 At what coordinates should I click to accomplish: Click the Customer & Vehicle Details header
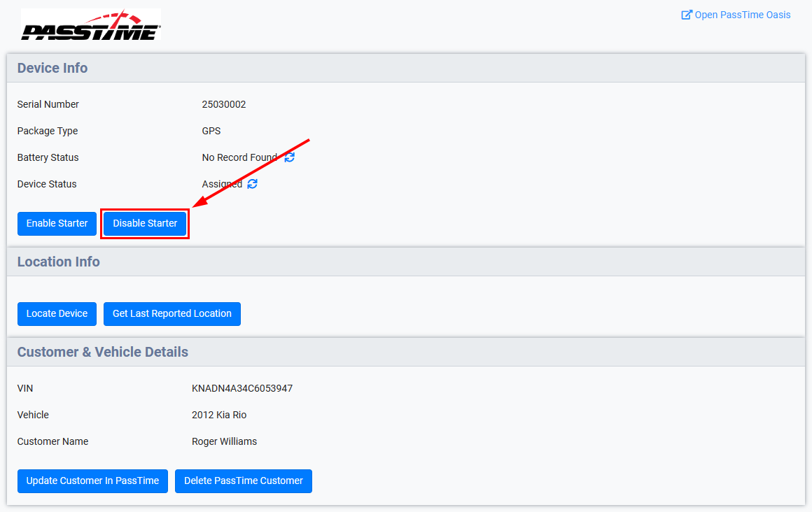pyautogui.click(x=103, y=352)
